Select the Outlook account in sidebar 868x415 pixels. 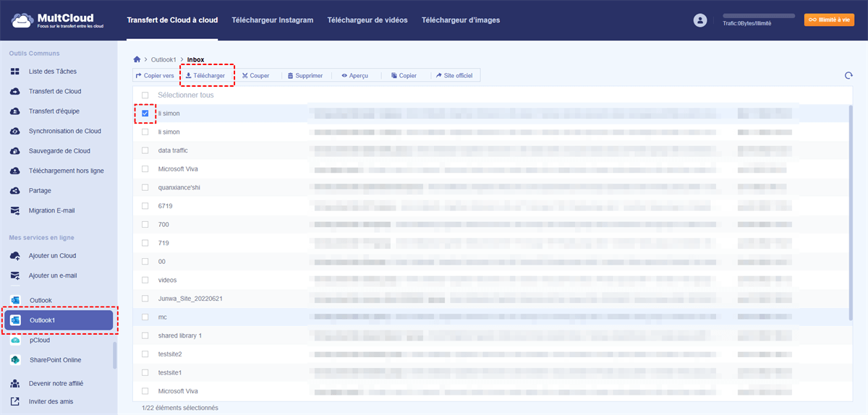tap(41, 300)
